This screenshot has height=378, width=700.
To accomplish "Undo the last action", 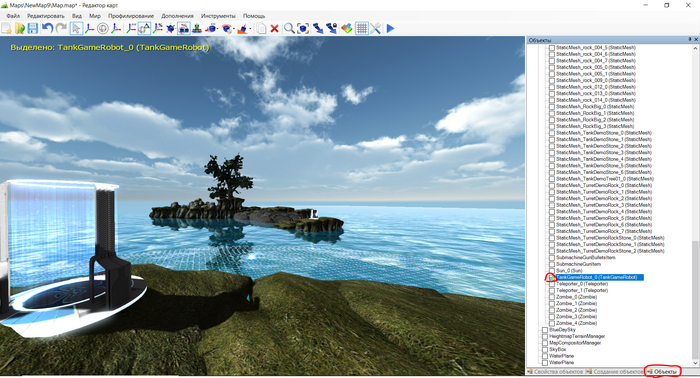I will [47, 29].
